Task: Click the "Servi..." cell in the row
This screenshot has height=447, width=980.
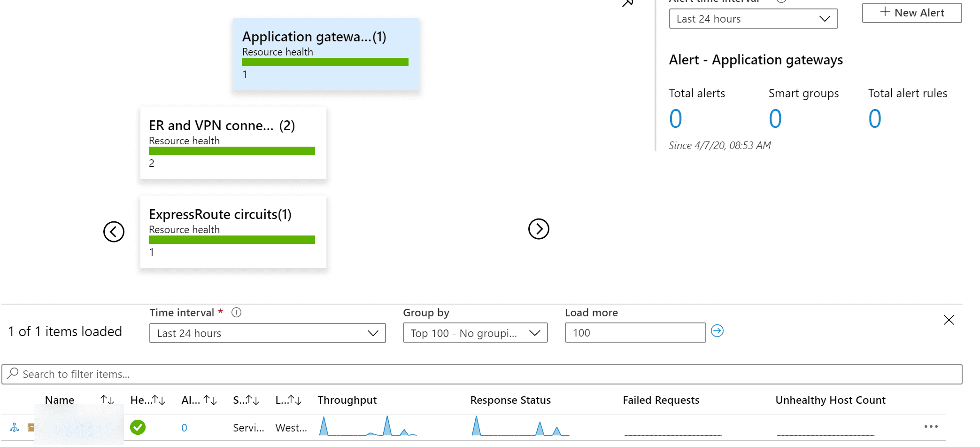Action: (x=248, y=428)
